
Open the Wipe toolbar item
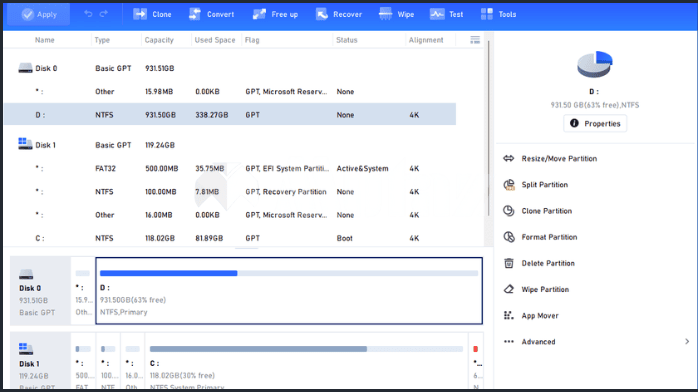[396, 14]
